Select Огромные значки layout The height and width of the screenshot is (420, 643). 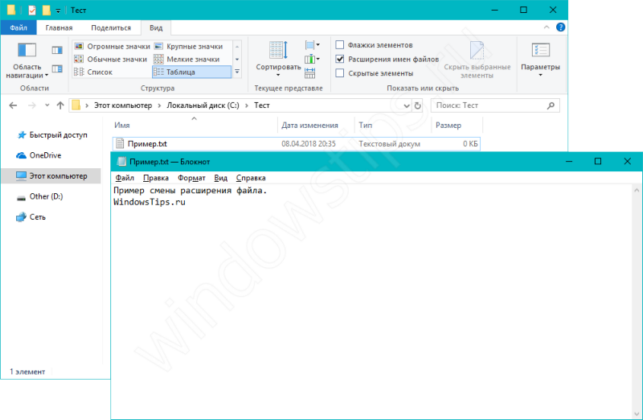coord(112,46)
